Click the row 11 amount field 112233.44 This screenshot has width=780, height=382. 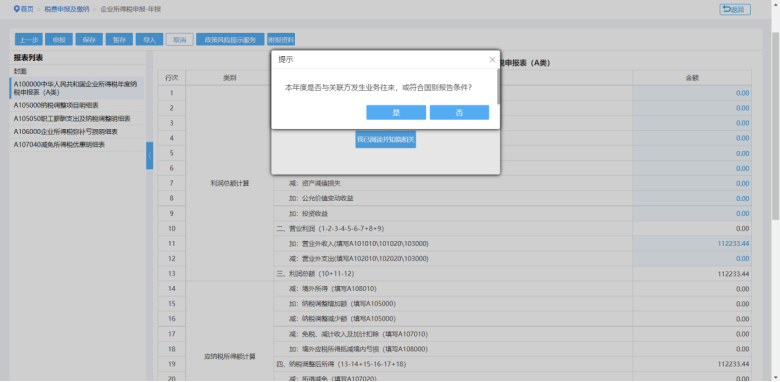point(692,243)
